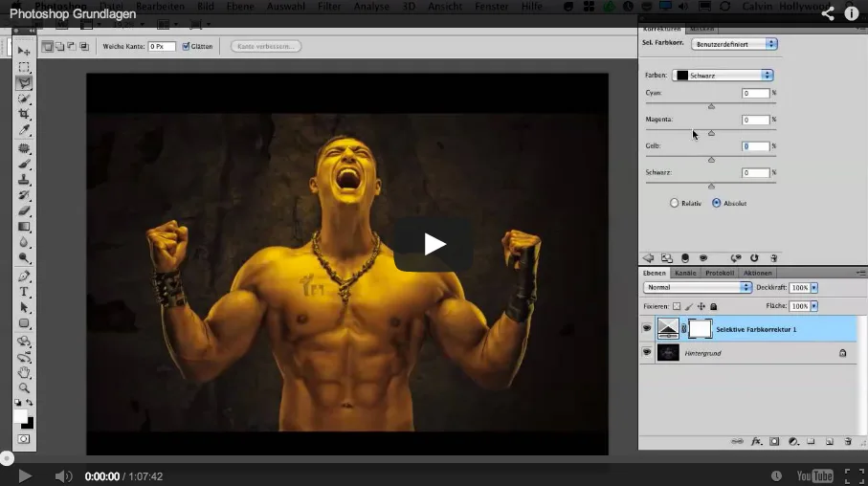Open the Filter menu

coord(329,7)
